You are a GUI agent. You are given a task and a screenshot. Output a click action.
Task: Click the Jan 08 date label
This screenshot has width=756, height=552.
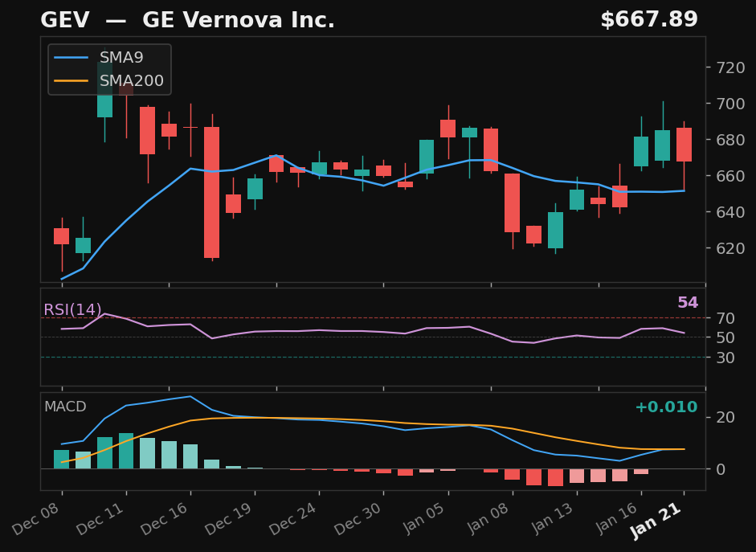[x=488, y=518]
